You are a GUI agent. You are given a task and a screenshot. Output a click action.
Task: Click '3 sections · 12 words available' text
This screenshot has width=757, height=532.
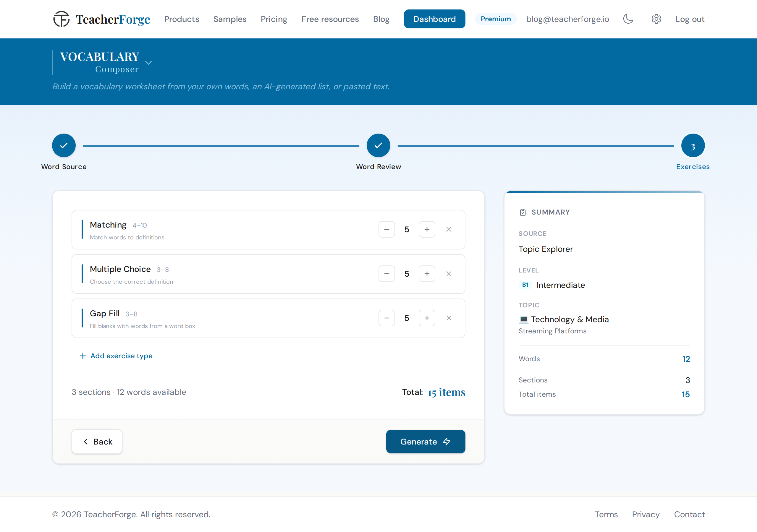coord(129,392)
